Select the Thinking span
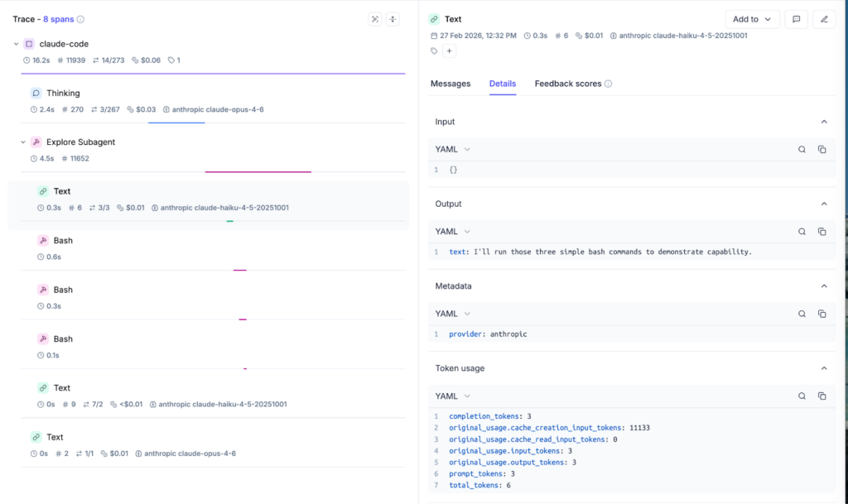This screenshot has height=504, width=848. click(x=63, y=94)
